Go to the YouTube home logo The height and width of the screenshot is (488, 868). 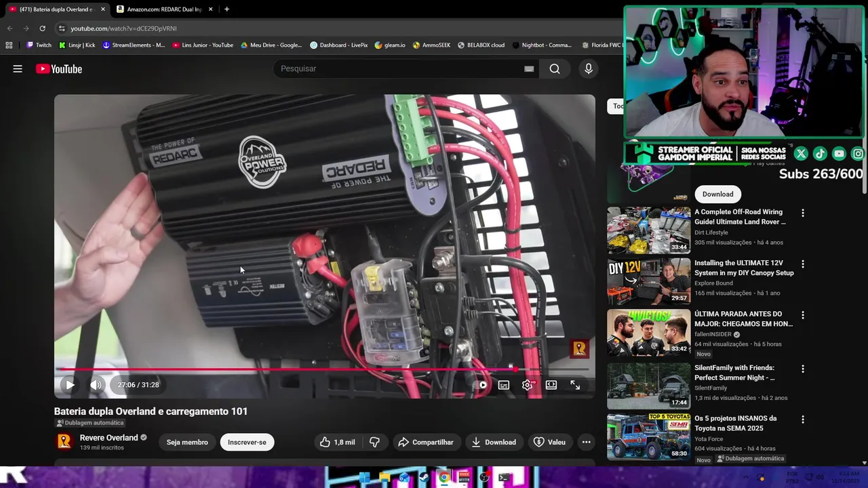[x=59, y=68]
